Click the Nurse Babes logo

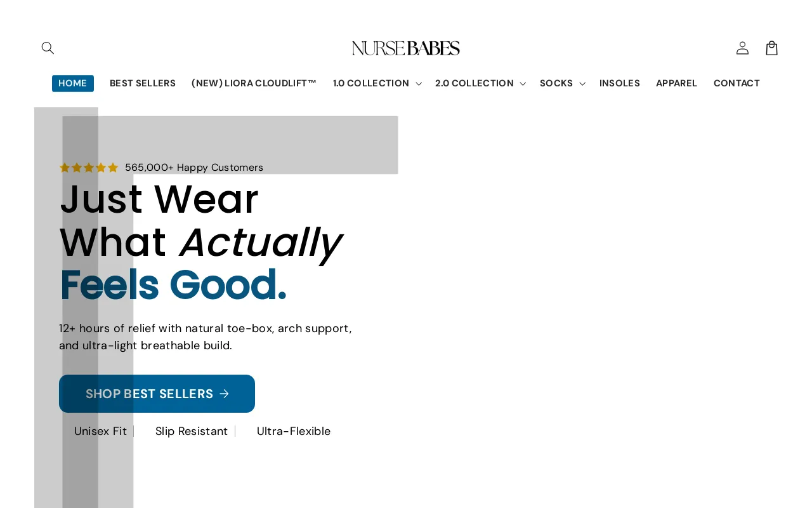(406, 48)
